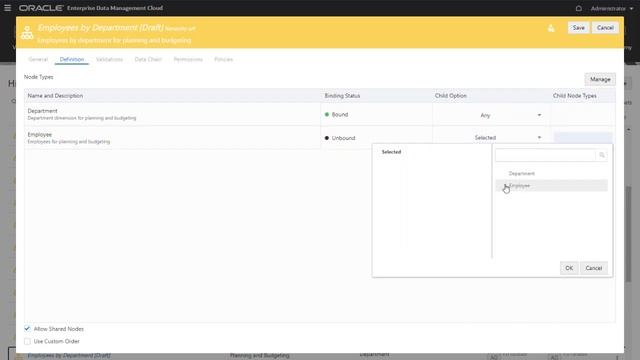This screenshot has width=640, height=360.
Task: Click the Selected heading in popup
Action: 391,152
